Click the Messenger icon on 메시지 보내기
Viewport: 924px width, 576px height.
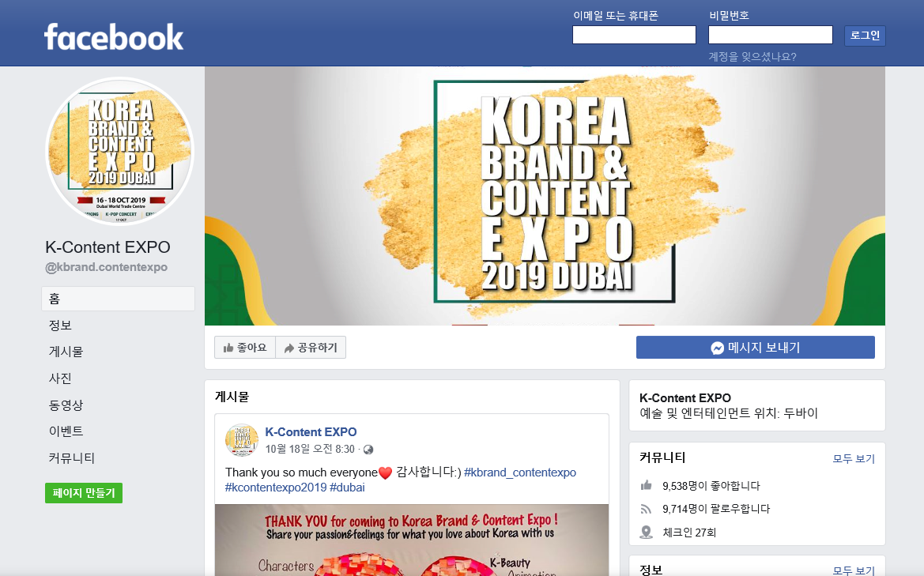pyautogui.click(x=717, y=348)
